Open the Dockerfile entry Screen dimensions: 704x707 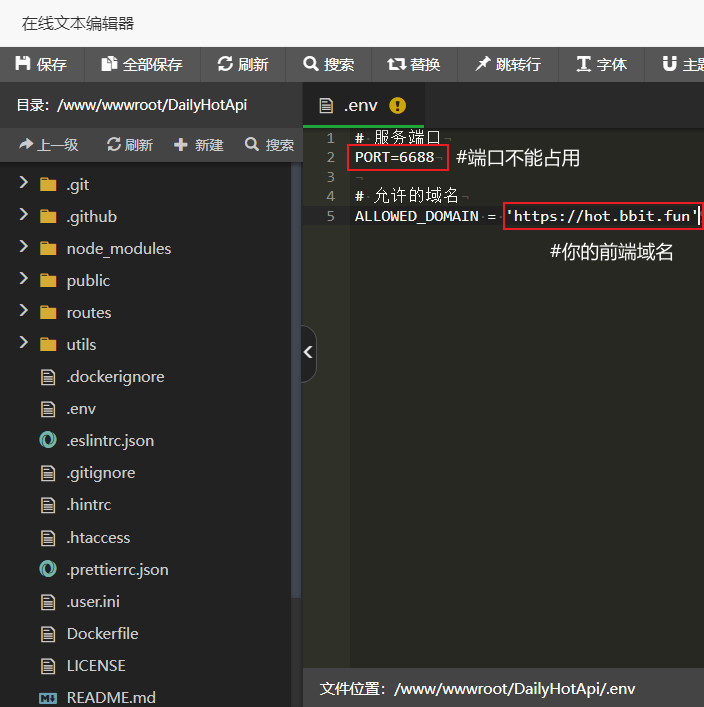(103, 634)
